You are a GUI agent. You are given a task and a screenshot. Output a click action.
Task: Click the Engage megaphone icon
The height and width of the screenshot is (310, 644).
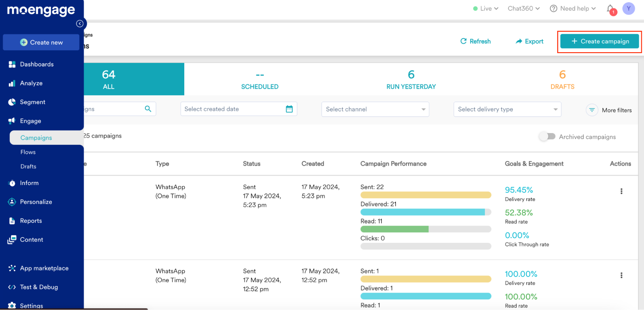coord(12,121)
